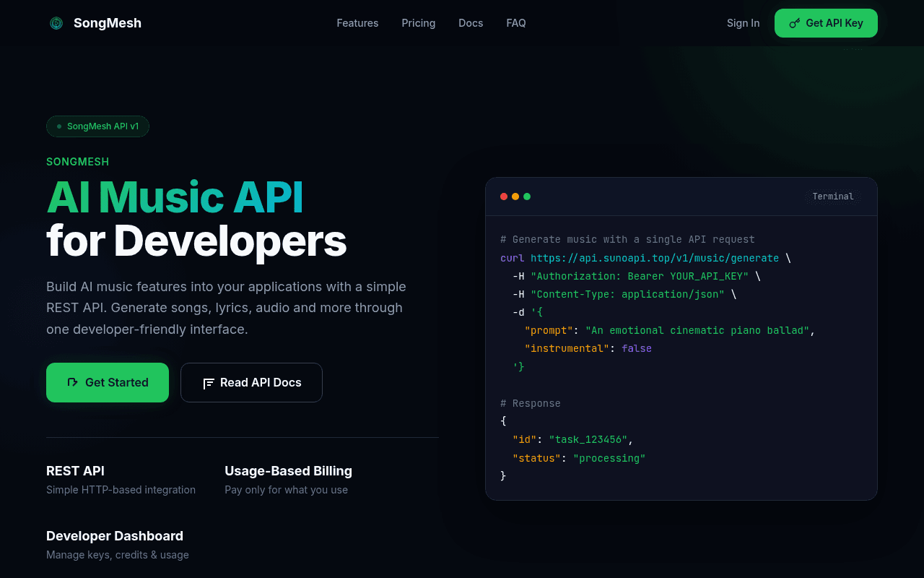Click the SongMesh API v1 badge

[97, 126]
